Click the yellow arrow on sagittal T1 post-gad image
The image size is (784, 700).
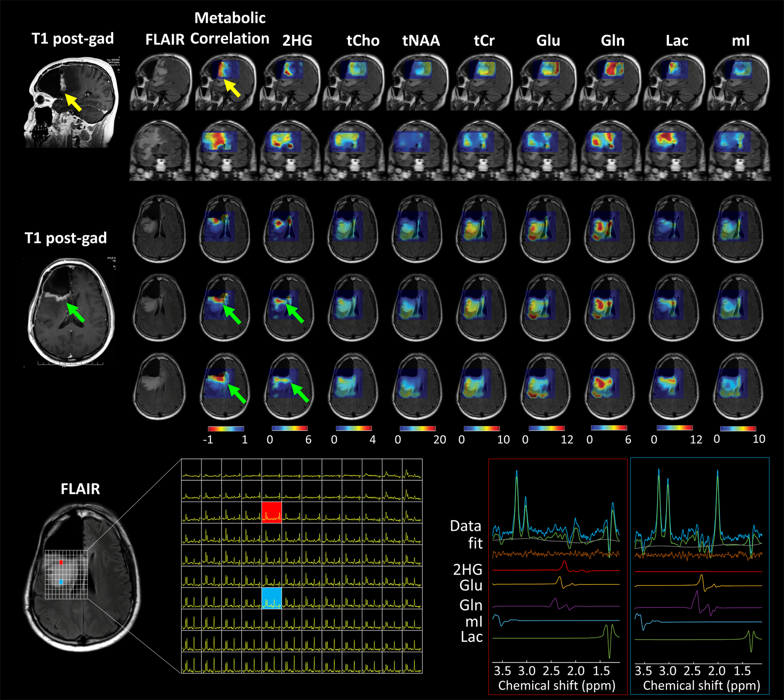pyautogui.click(x=74, y=103)
